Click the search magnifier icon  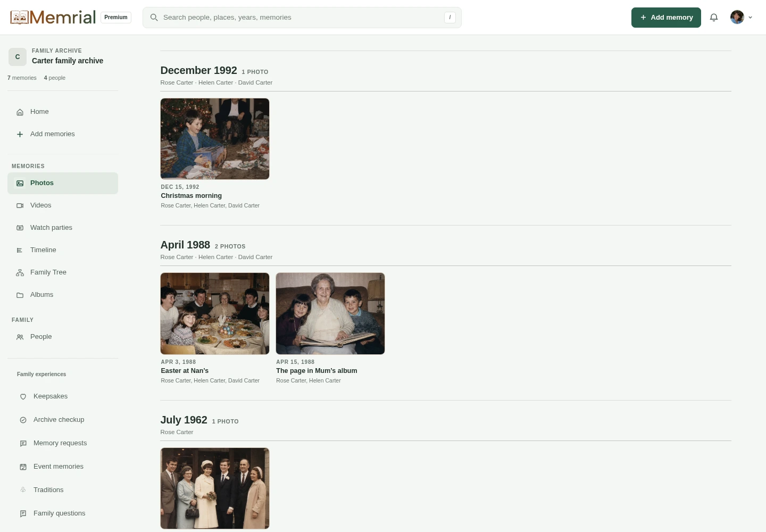tap(154, 18)
